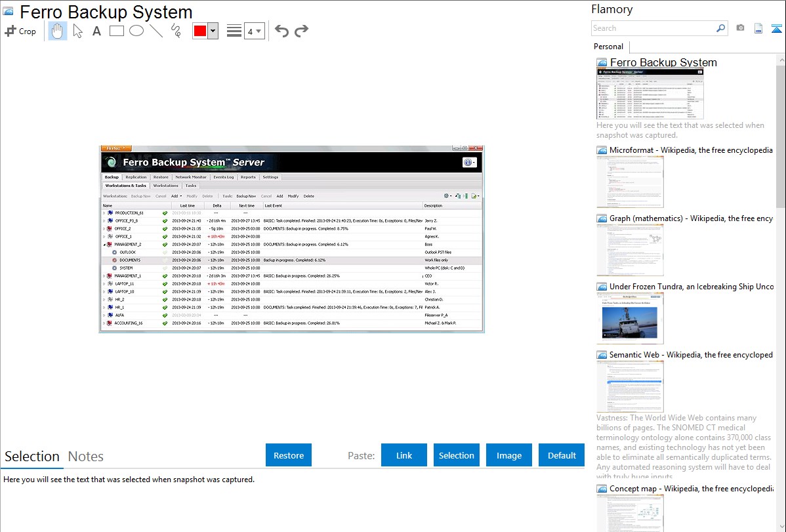
Task: Click the Concept map snapshot thumbnail
Action: point(630,513)
